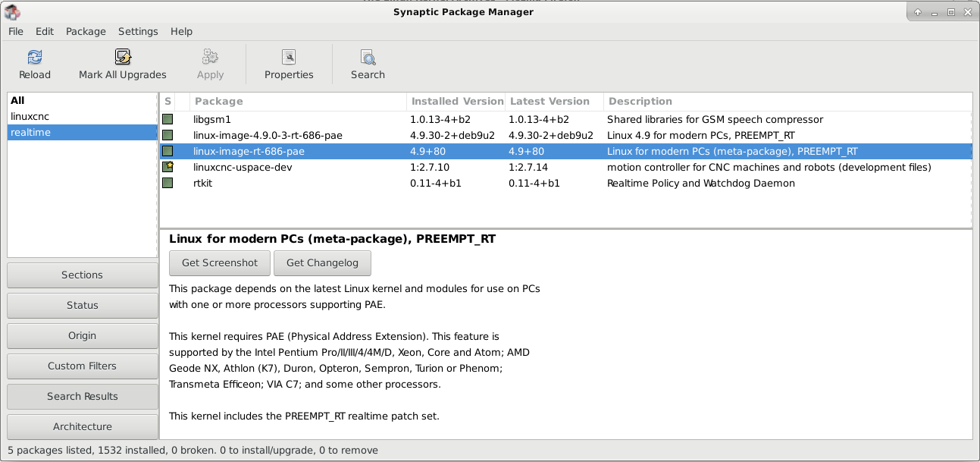Click description 'Linux 4.9 for modern PCs, PREEMPT_RT'

point(701,136)
